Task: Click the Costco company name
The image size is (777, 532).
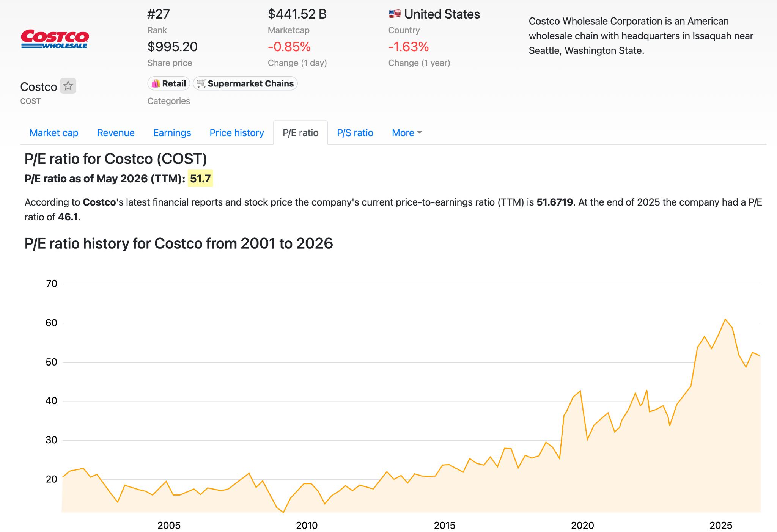Action: click(x=39, y=87)
